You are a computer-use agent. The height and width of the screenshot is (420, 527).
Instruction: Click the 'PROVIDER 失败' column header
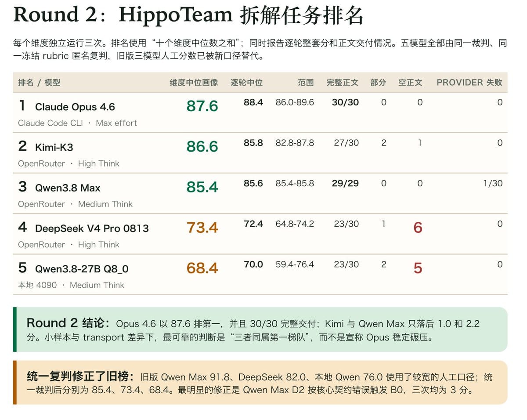click(x=469, y=83)
